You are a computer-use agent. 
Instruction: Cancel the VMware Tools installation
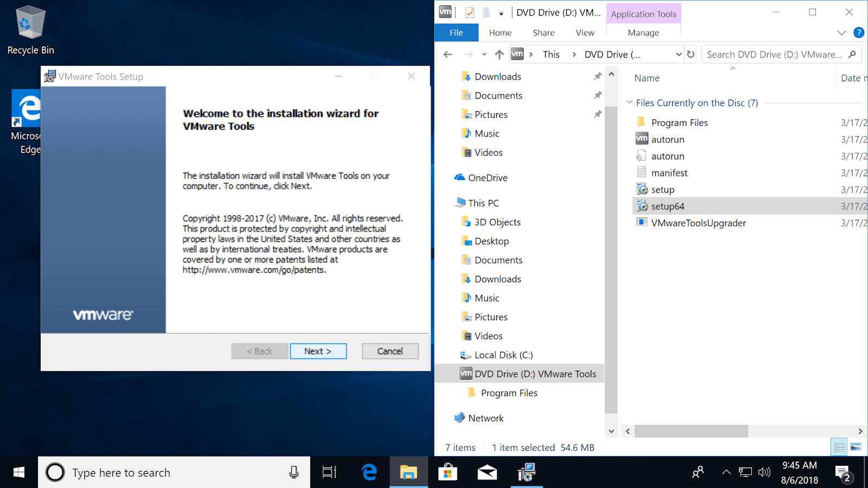pyautogui.click(x=390, y=351)
